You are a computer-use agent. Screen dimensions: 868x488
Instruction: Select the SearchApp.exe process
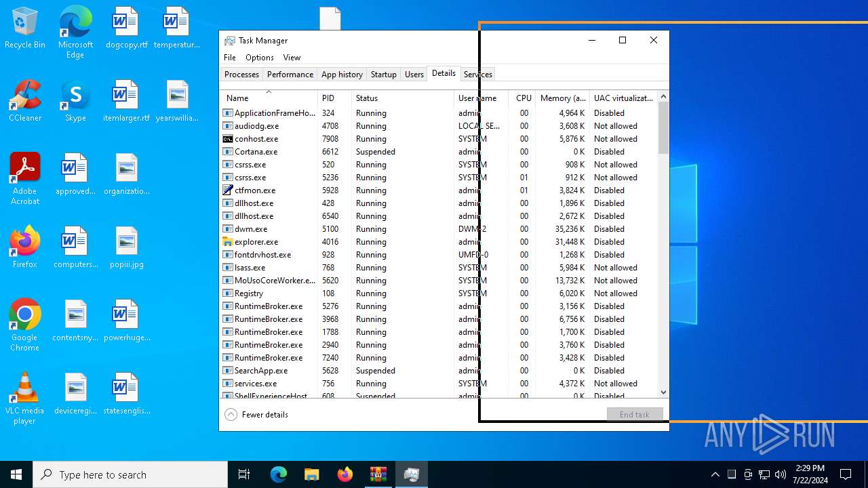pyautogui.click(x=439, y=371)
